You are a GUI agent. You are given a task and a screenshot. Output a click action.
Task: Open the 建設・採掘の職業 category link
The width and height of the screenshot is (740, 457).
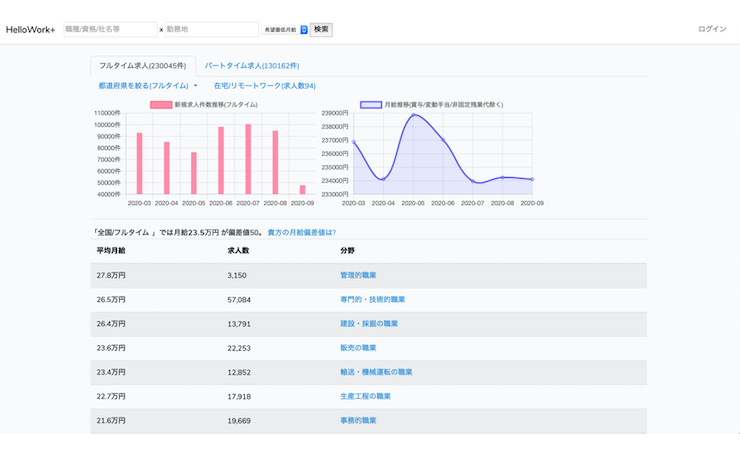(369, 324)
